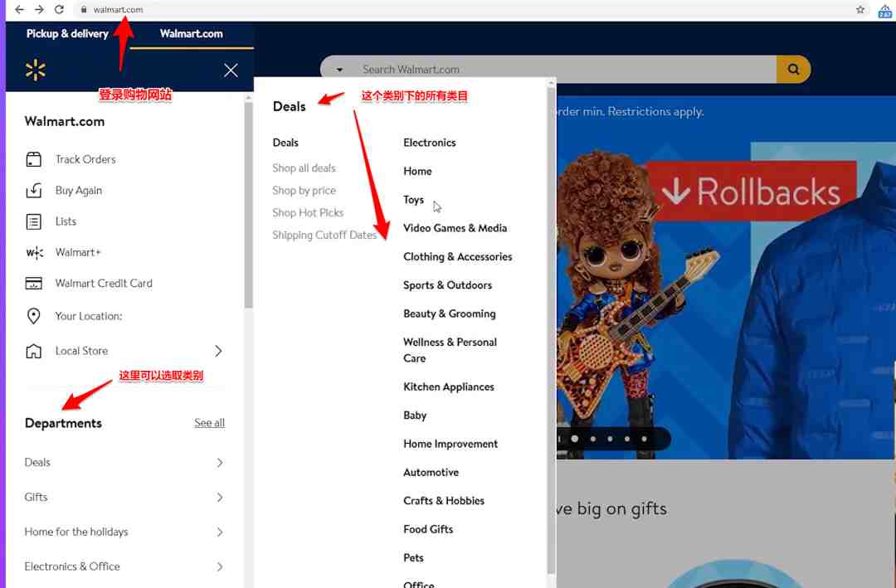This screenshot has height=588, width=896.
Task: Open Shop by price
Action: [x=304, y=190]
